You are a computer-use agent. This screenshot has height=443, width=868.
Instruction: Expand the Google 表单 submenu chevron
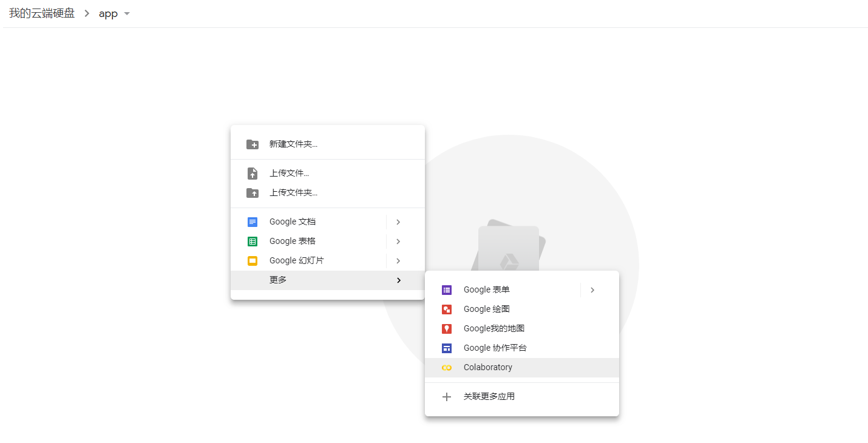(x=592, y=289)
